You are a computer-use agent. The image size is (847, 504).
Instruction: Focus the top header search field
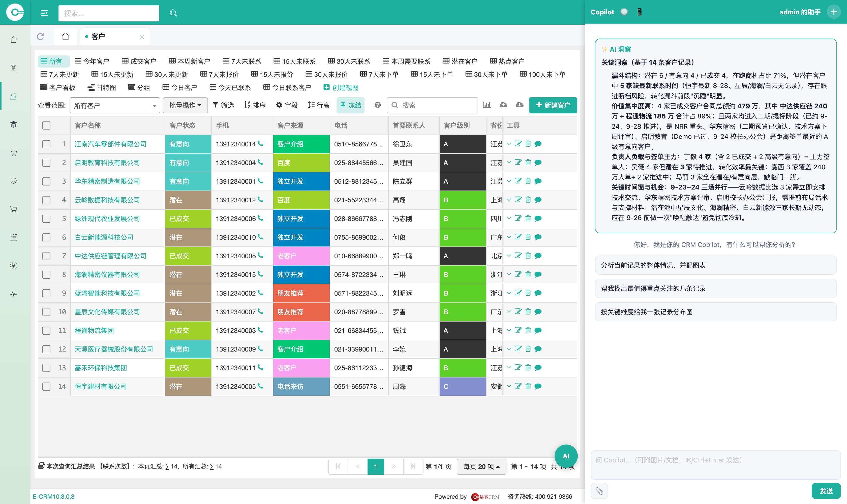(x=109, y=13)
